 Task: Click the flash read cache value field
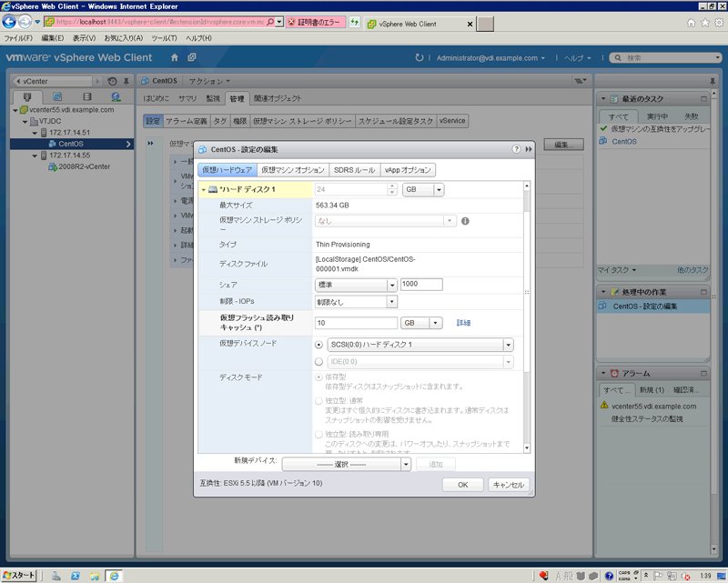pyautogui.click(x=356, y=323)
